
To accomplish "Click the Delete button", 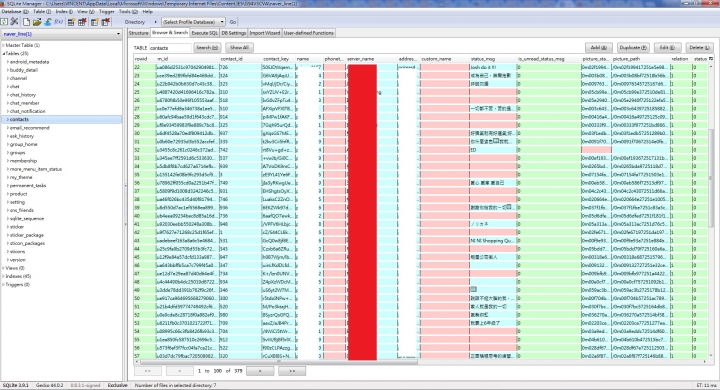I will (699, 47).
